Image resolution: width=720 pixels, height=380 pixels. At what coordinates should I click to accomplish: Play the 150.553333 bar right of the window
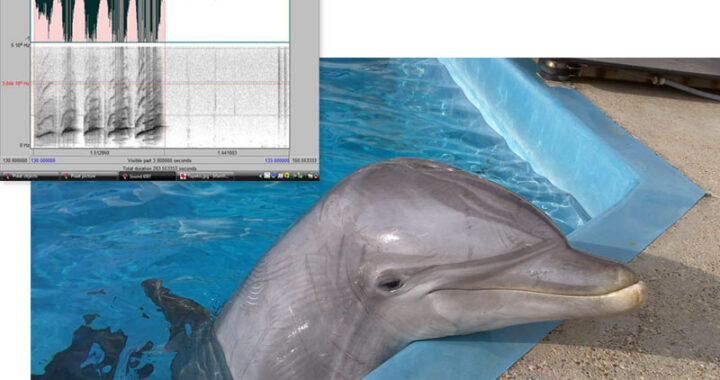tap(304, 161)
